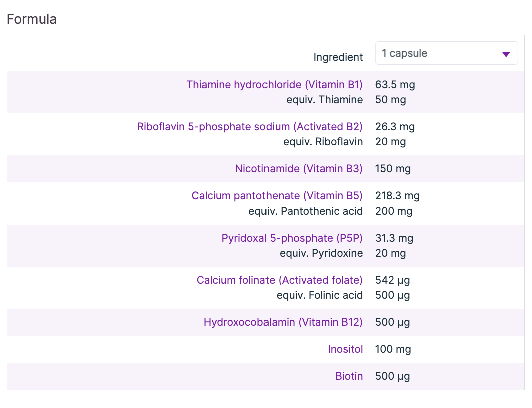Click the 100 mg Inositol amount

tap(393, 349)
